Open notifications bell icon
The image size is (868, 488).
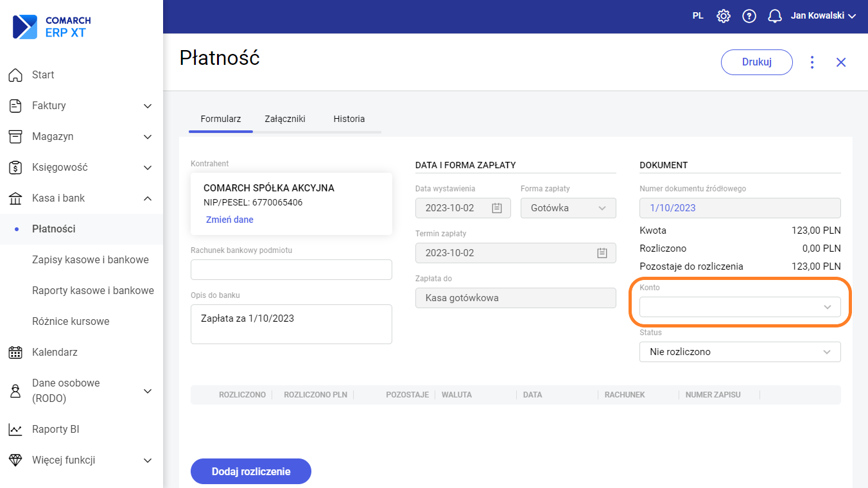(775, 16)
